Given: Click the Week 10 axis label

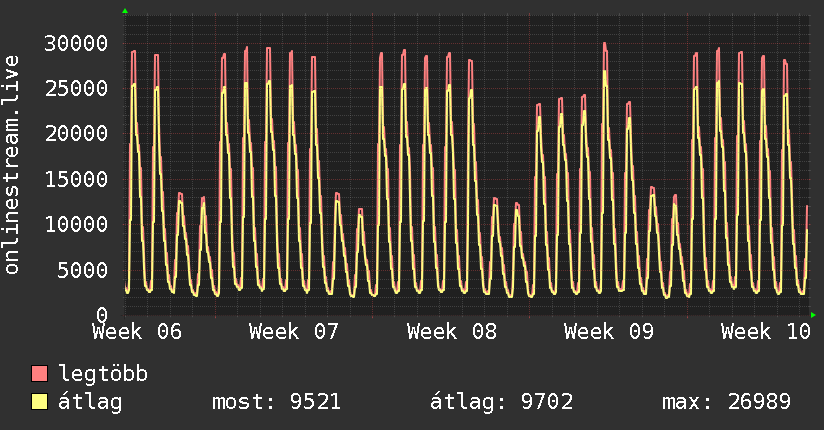Looking at the screenshot, I should coord(766,332).
